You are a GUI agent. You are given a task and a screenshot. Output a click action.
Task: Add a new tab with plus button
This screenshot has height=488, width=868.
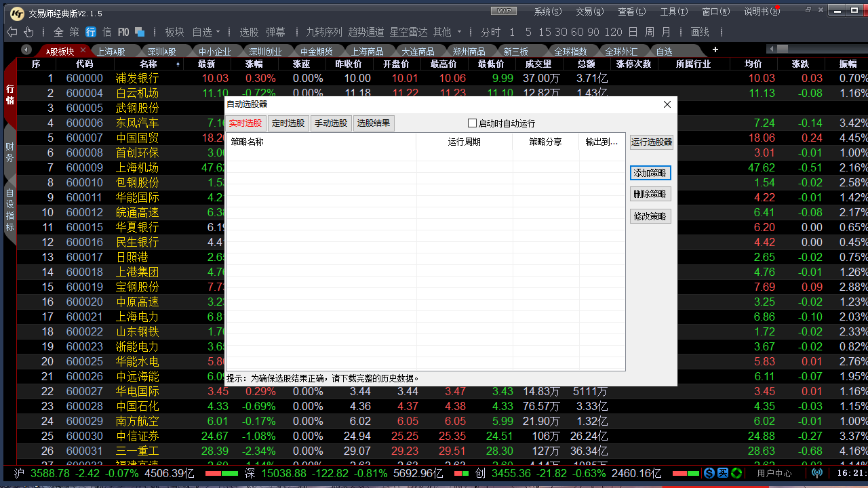point(715,50)
